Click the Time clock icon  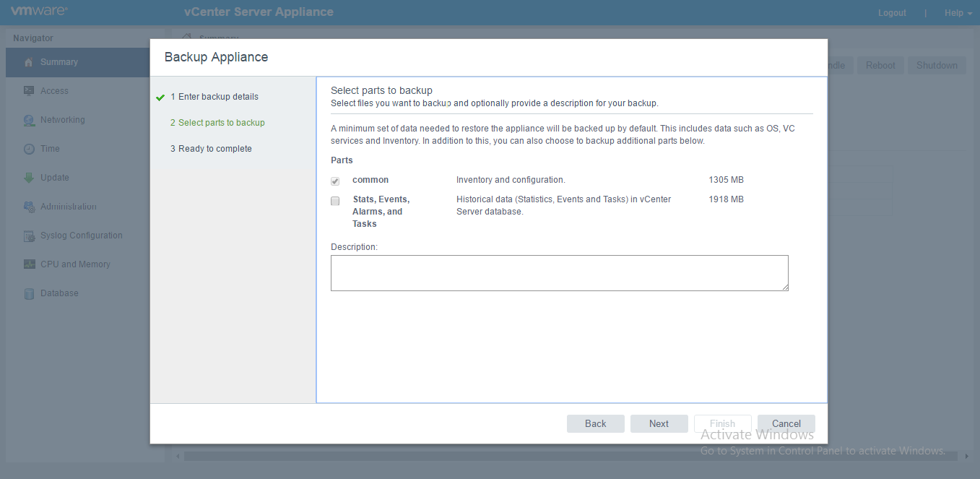(29, 149)
